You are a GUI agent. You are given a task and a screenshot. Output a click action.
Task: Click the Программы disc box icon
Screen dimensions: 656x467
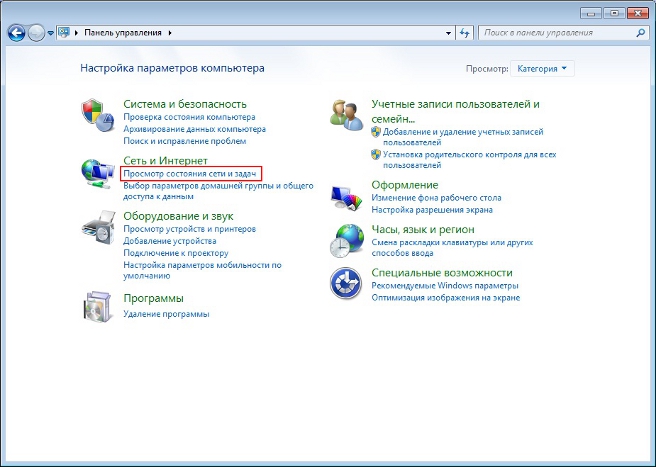tap(98, 307)
